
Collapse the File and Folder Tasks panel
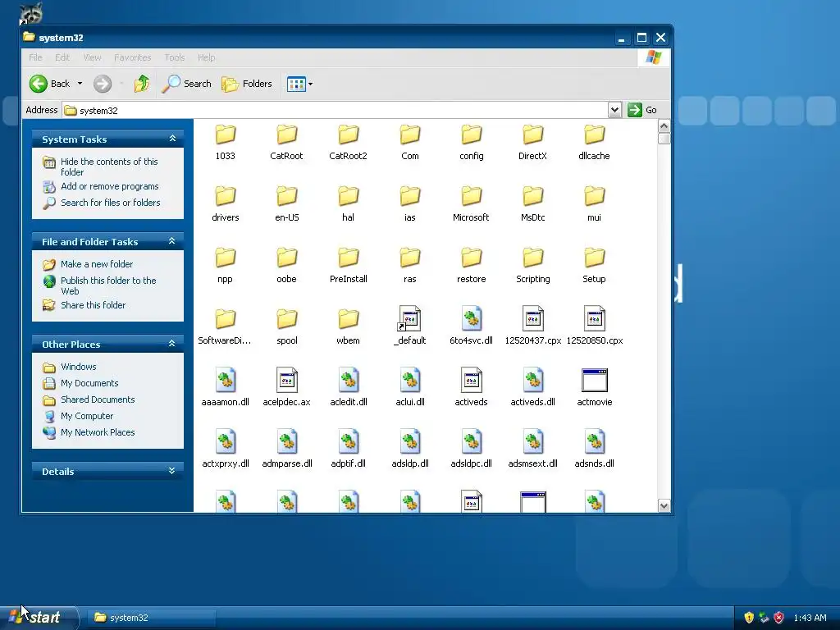172,241
